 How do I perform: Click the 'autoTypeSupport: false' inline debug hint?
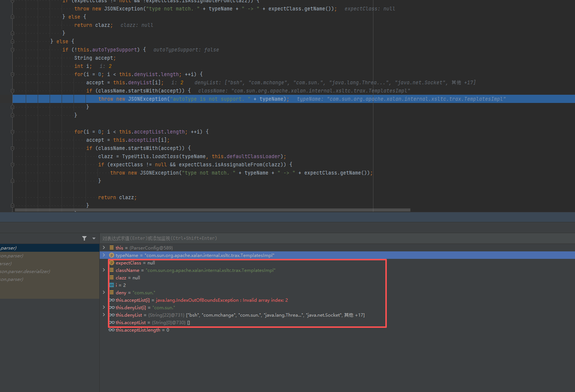tap(186, 50)
